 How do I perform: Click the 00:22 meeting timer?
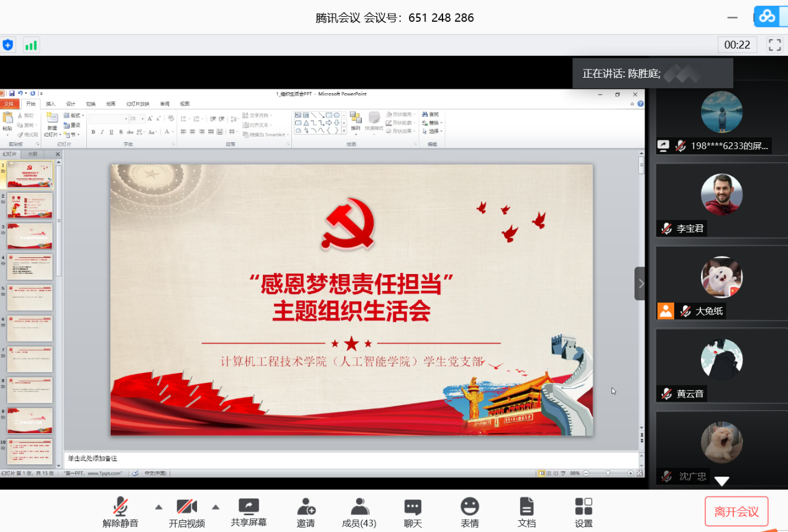[x=737, y=45]
